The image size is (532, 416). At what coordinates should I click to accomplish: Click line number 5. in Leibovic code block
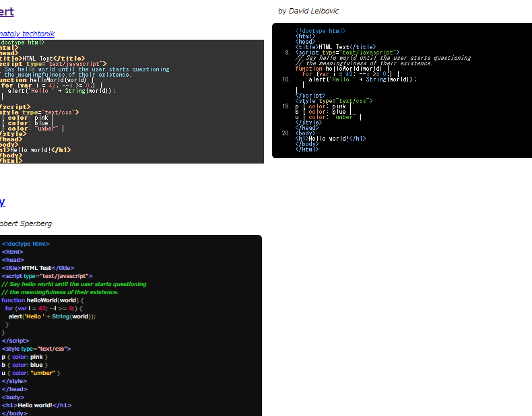[x=288, y=53]
